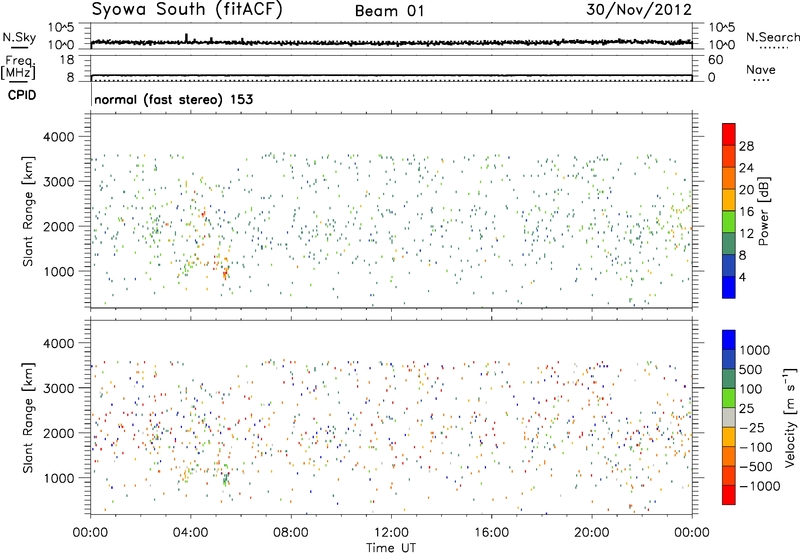Click the red top segment of Power colorbar
Screen dimensions: 800x554
click(729, 134)
